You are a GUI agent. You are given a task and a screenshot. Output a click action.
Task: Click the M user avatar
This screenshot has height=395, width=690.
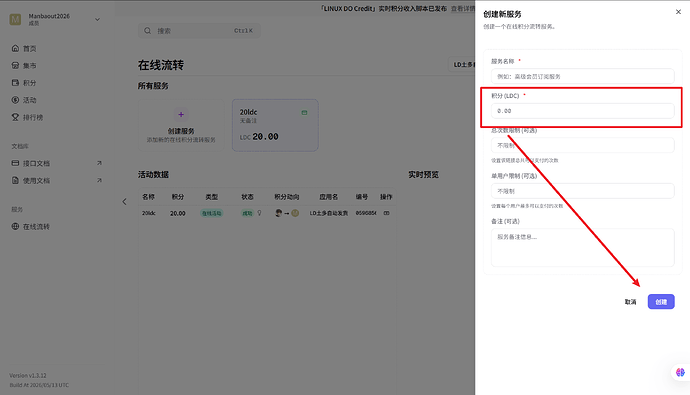15,19
